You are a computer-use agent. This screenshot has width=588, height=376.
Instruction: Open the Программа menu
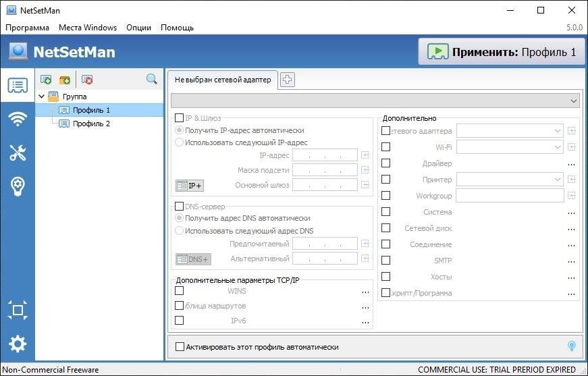27,28
